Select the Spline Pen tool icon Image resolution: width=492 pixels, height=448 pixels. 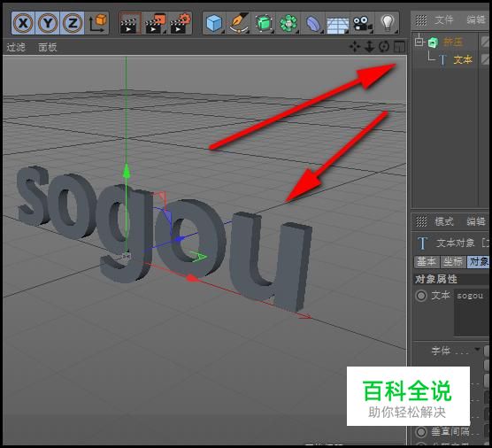pyautogui.click(x=240, y=23)
